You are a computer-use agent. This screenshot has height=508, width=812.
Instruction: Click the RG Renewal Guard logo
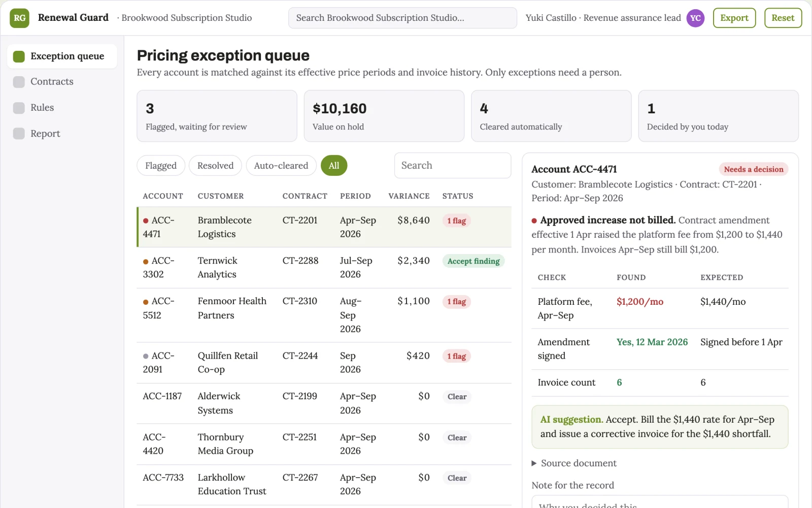click(19, 18)
